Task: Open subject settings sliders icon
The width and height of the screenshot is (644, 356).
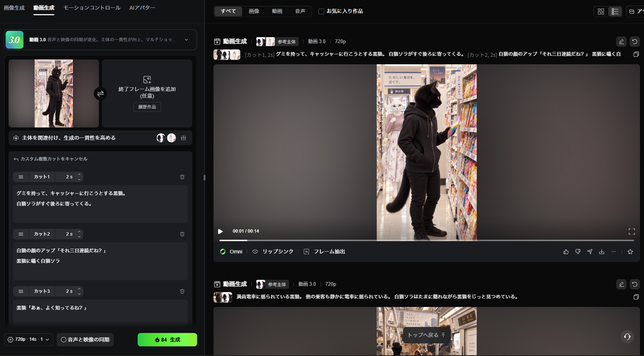Action: tap(183, 138)
